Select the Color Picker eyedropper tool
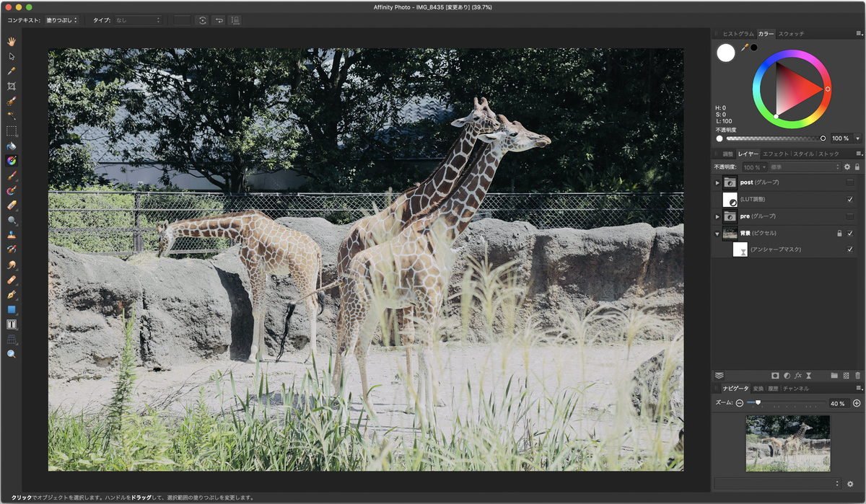Viewport: 866px width, 504px height. coord(12,71)
